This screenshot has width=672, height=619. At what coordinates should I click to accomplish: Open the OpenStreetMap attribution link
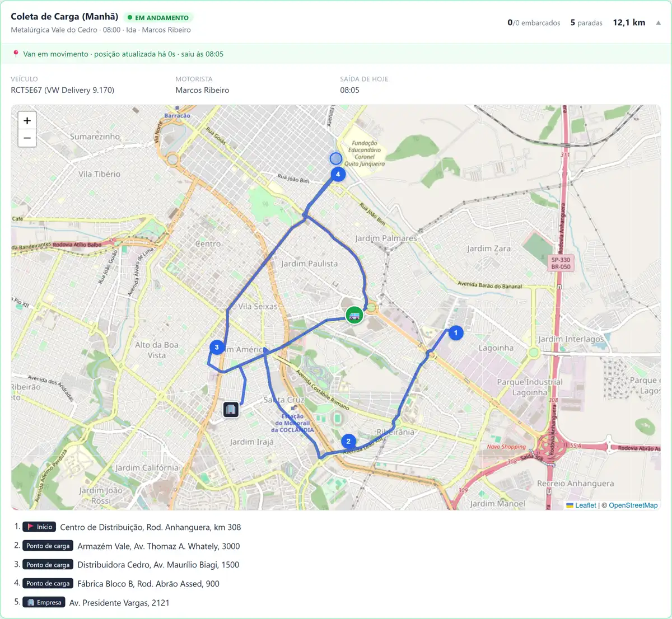pos(633,505)
